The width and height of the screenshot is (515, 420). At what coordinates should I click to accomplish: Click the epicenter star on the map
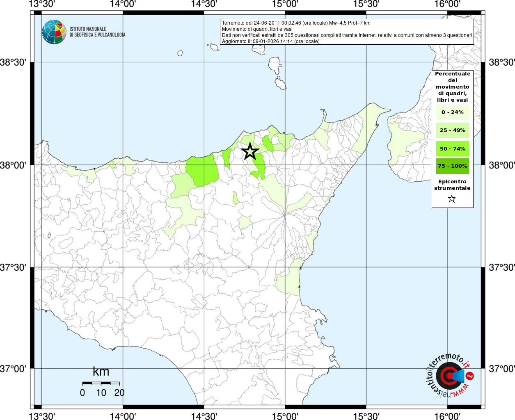[x=250, y=151]
